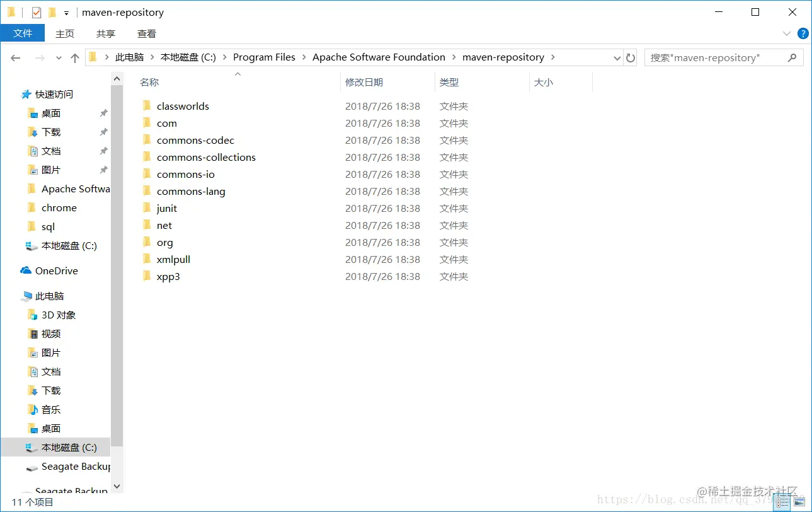Select the junit folder icon
This screenshot has width=812, height=512.
[147, 207]
